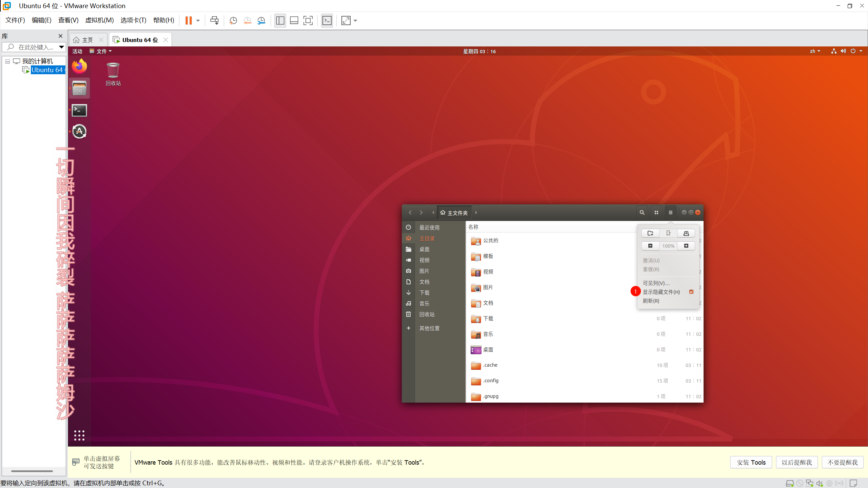Click the zoom out minus icon
This screenshot has width=868, height=488.
pyautogui.click(x=650, y=246)
